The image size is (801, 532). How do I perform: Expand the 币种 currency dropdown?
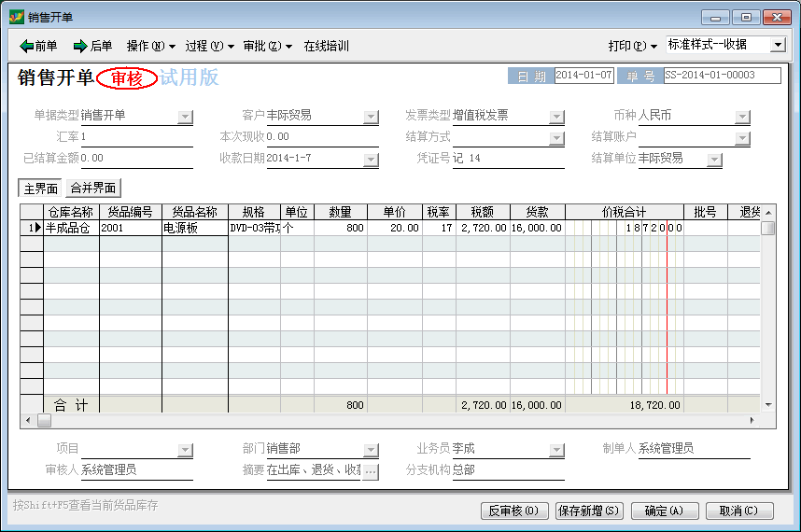pyautogui.click(x=743, y=117)
